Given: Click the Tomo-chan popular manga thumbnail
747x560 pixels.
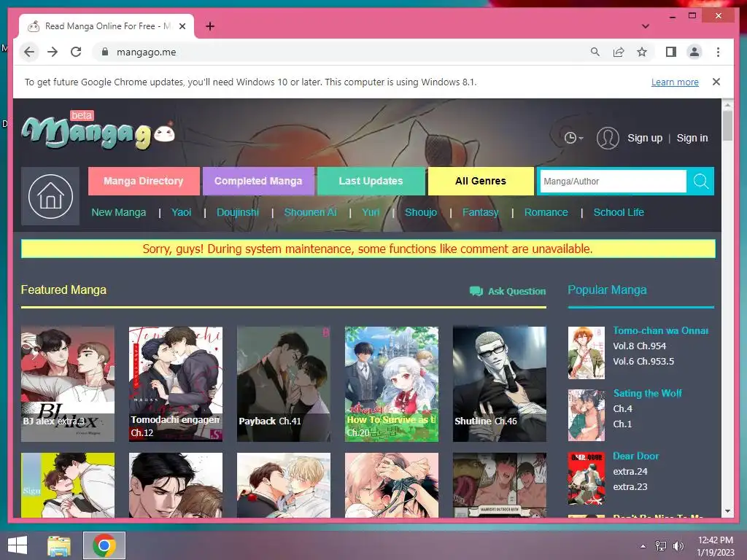Looking at the screenshot, I should point(587,352).
